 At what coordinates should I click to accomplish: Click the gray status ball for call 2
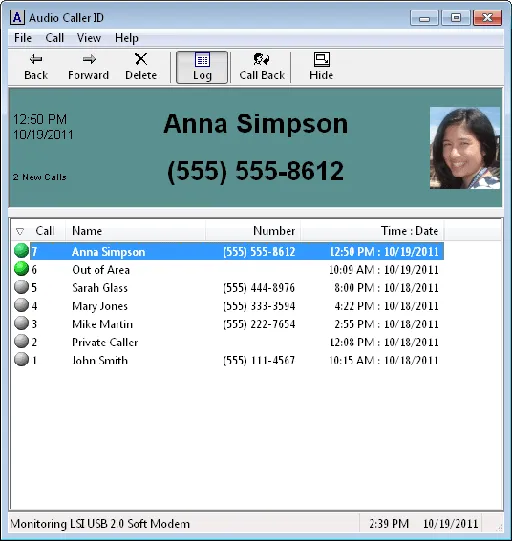pos(21,341)
